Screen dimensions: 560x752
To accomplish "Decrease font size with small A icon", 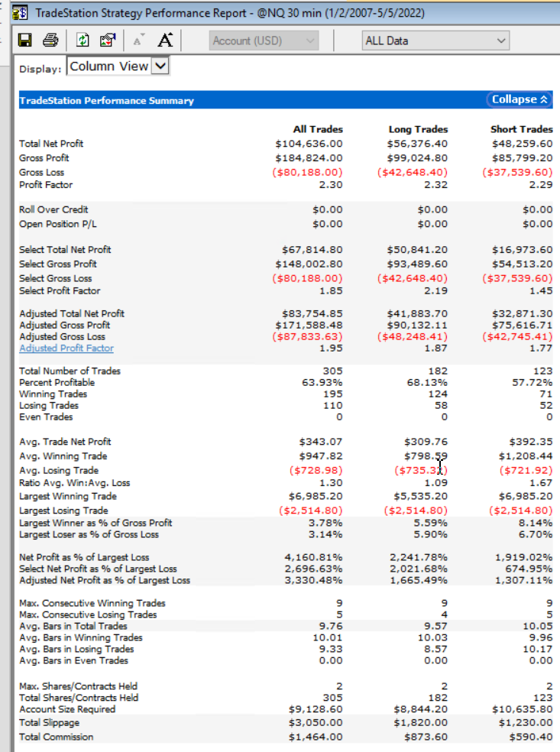I will [x=138, y=41].
